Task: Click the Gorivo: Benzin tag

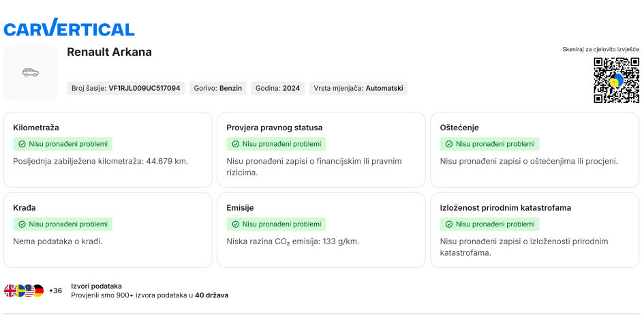Action: (x=217, y=88)
